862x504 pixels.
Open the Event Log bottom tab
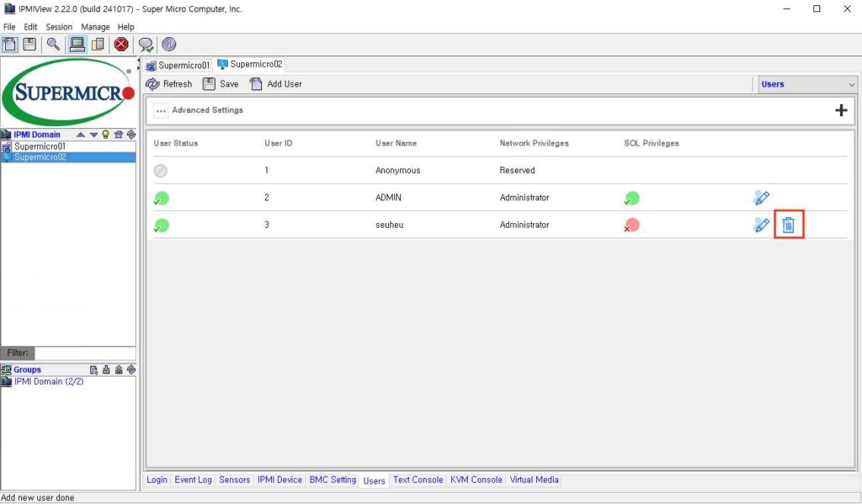(193, 480)
